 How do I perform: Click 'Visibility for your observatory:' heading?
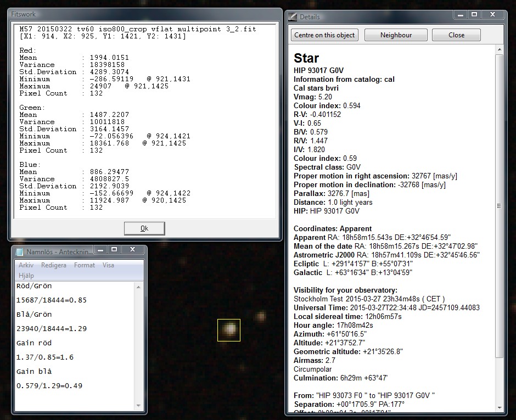pos(345,290)
